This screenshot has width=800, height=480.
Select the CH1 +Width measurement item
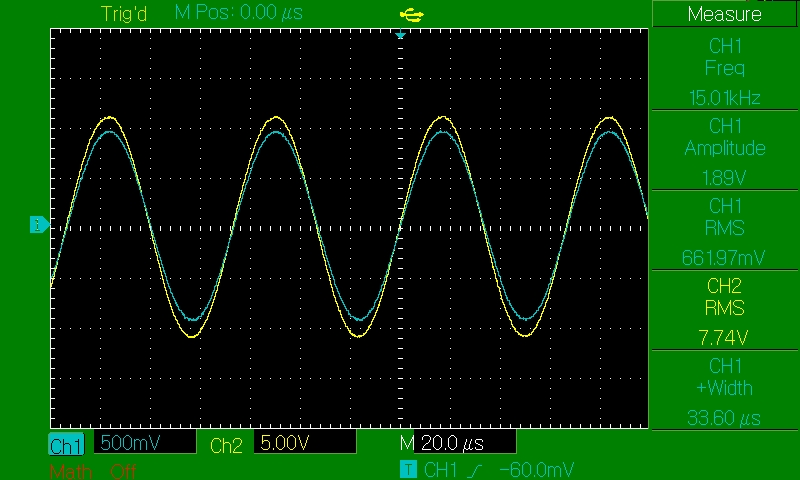725,388
